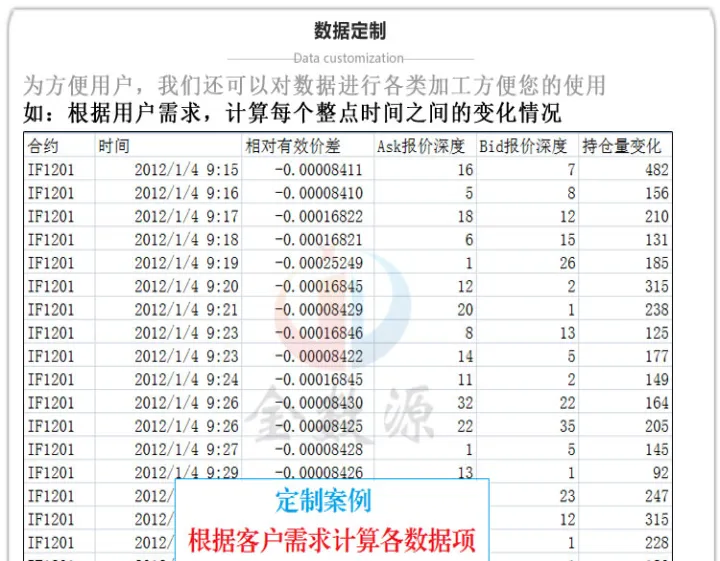Select spread value -0.00025249
The width and height of the screenshot is (720, 561).
coord(319,263)
